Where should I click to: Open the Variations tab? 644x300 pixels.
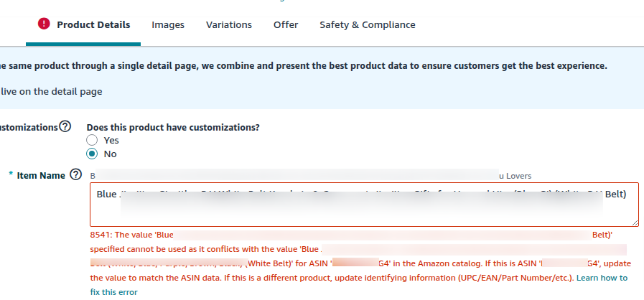click(229, 24)
